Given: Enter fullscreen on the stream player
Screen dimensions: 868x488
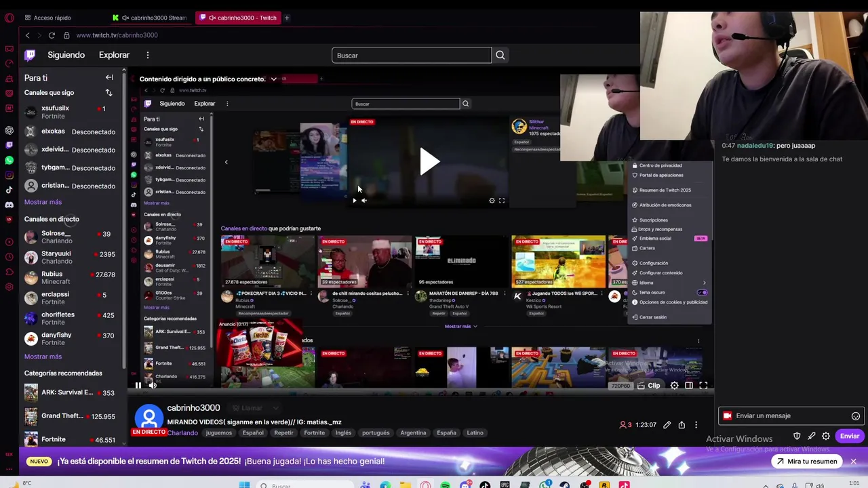Looking at the screenshot, I should click(x=703, y=386).
